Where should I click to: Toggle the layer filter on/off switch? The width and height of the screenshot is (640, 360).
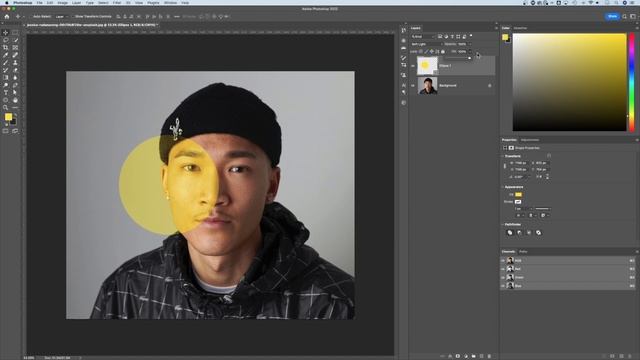coord(471,36)
